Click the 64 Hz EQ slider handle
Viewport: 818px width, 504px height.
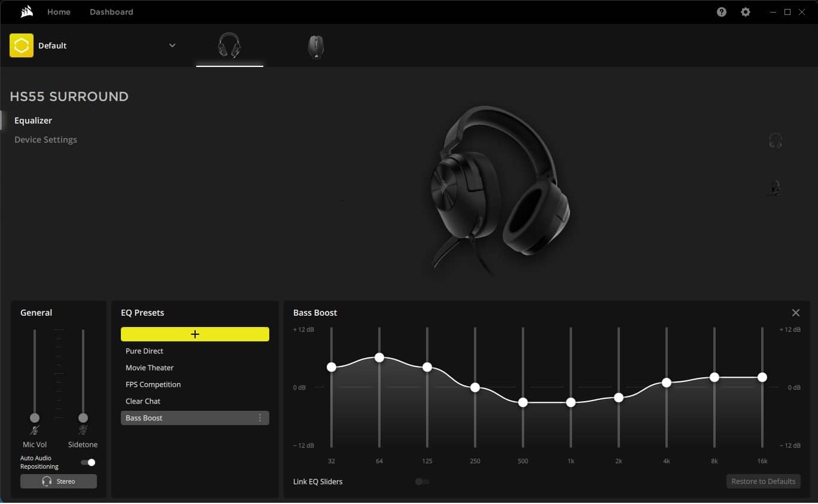pos(379,358)
